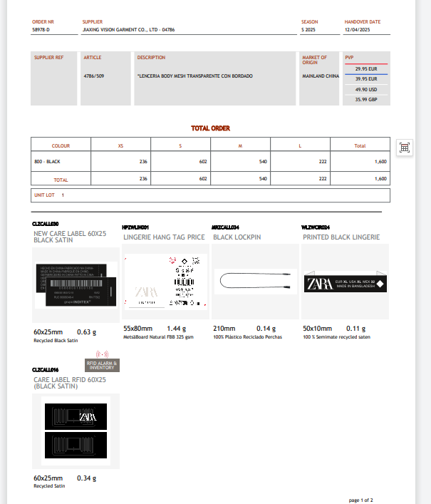Click the 35.99 GBP price cell
The image size is (431, 504).
click(366, 100)
